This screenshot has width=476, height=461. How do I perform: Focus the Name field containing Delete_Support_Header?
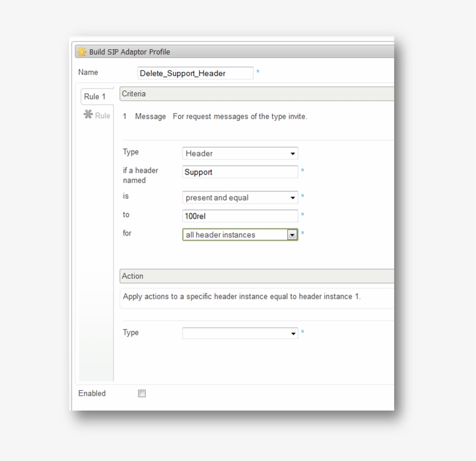[195, 73]
